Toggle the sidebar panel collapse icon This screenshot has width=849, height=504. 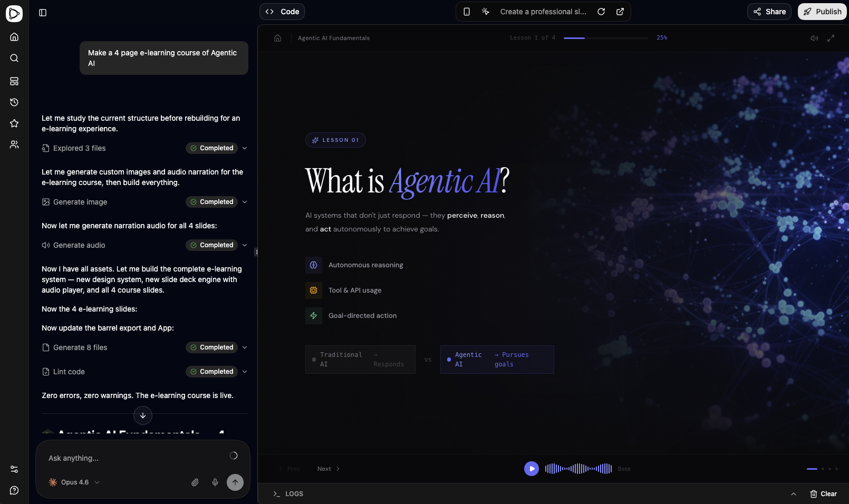43,13
